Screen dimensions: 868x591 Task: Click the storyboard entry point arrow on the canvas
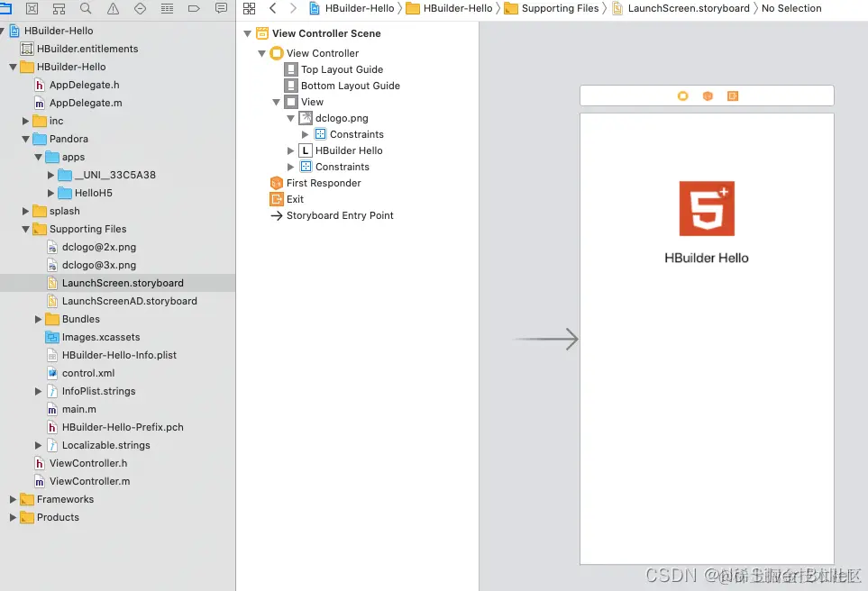coord(547,340)
